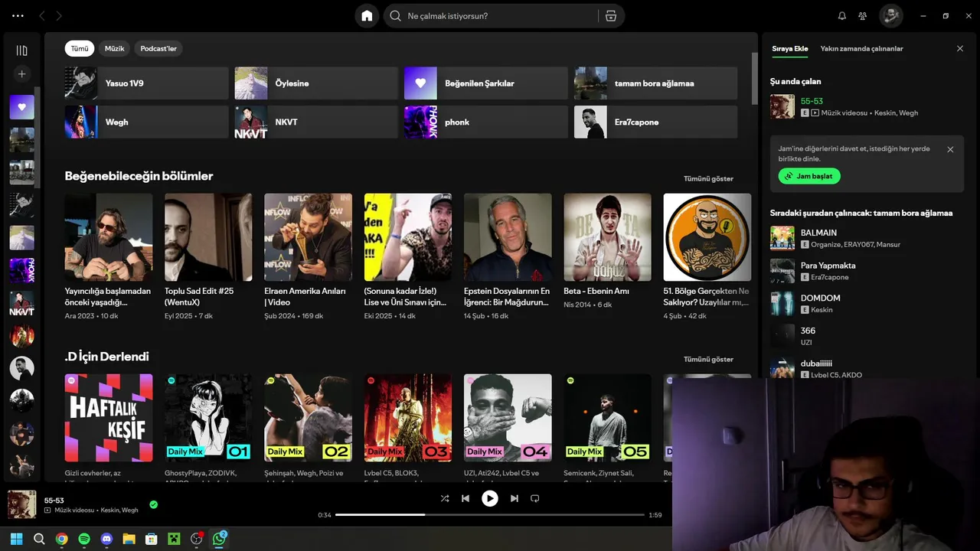Go forward with the right arrow
Image resolution: width=980 pixels, height=551 pixels.
59,15
